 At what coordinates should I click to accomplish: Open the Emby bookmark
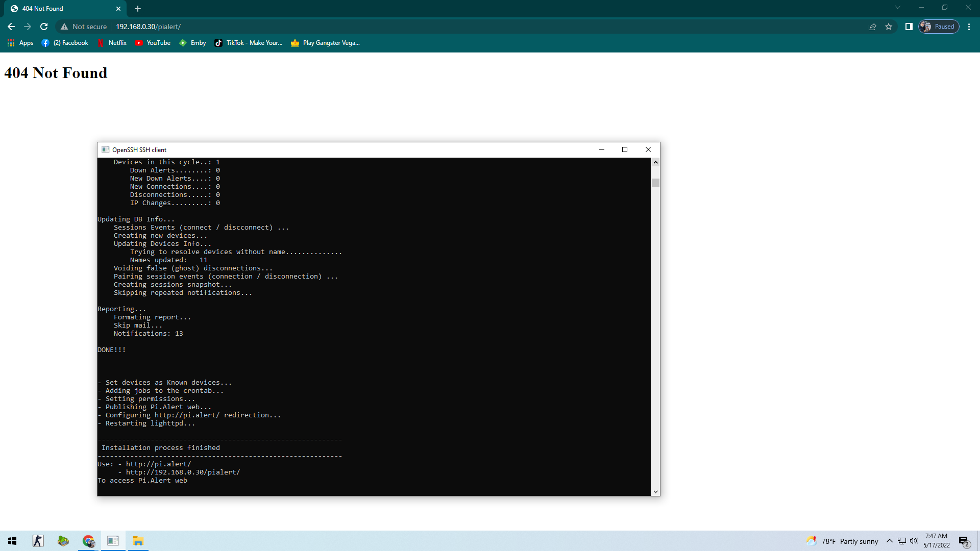(x=192, y=43)
